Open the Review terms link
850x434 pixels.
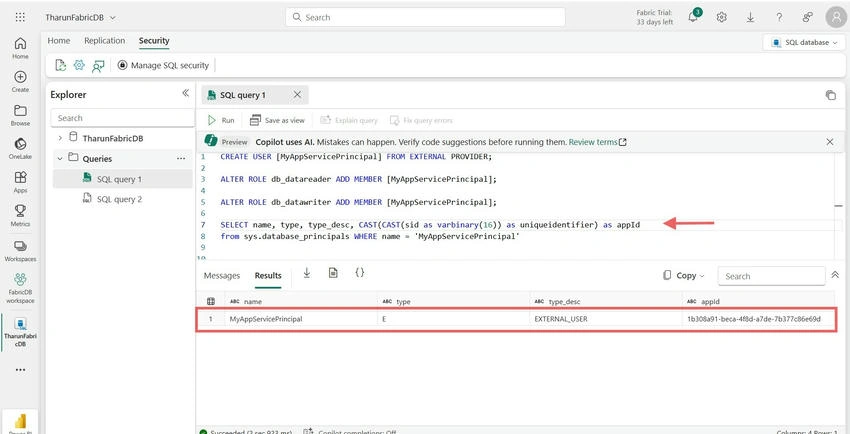pos(597,142)
